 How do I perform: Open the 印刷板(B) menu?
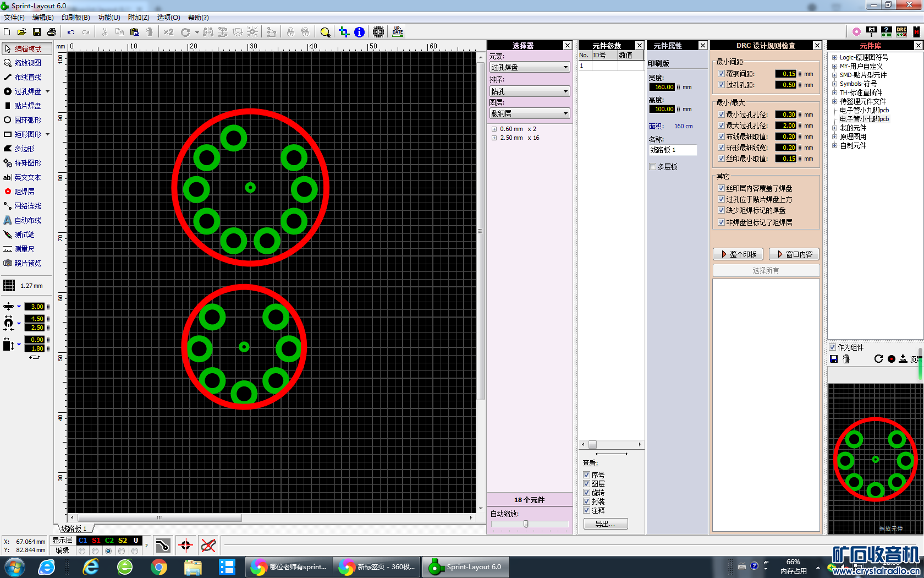75,18
